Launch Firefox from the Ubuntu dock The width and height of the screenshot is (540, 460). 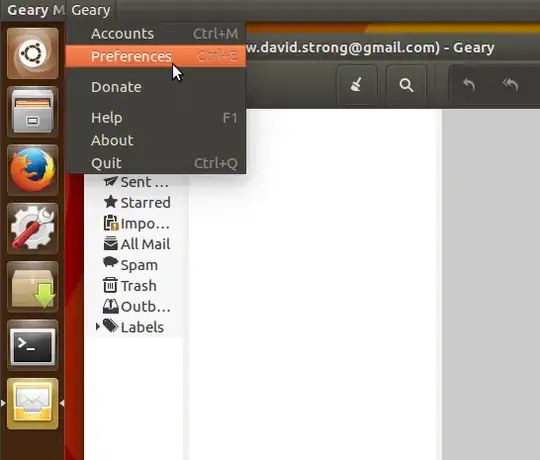pos(33,170)
